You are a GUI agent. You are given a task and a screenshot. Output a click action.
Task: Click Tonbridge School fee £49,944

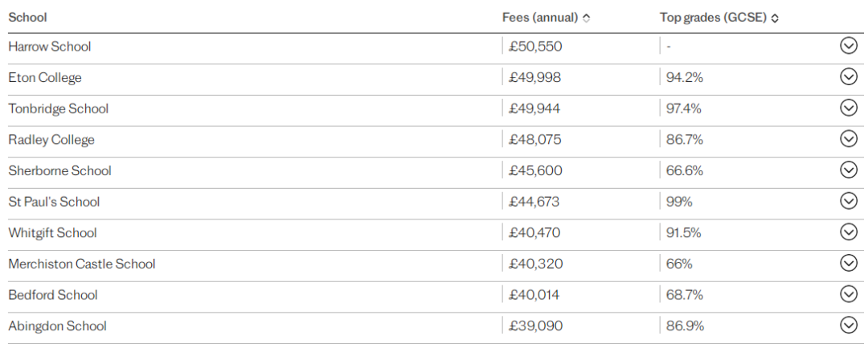[x=534, y=109]
